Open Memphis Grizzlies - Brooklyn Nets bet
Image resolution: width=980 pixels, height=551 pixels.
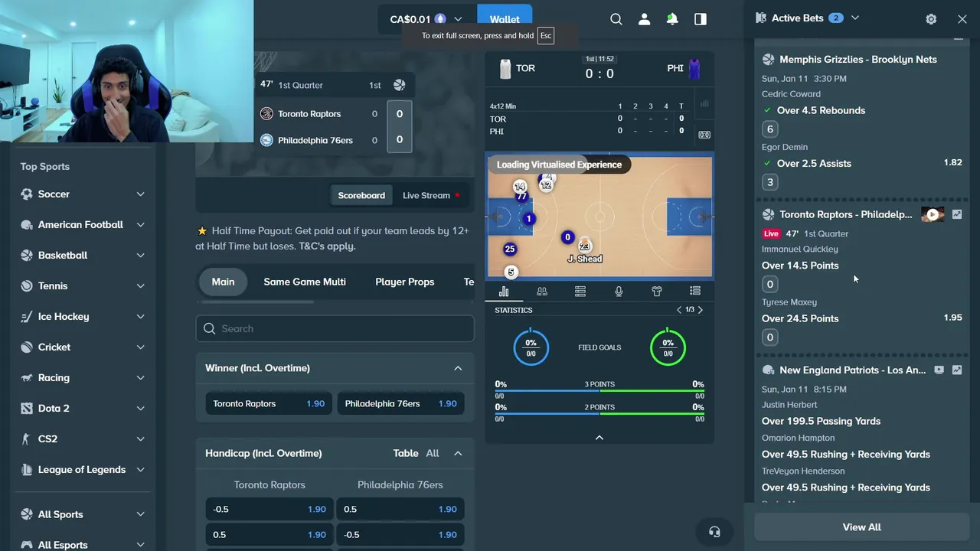click(857, 59)
